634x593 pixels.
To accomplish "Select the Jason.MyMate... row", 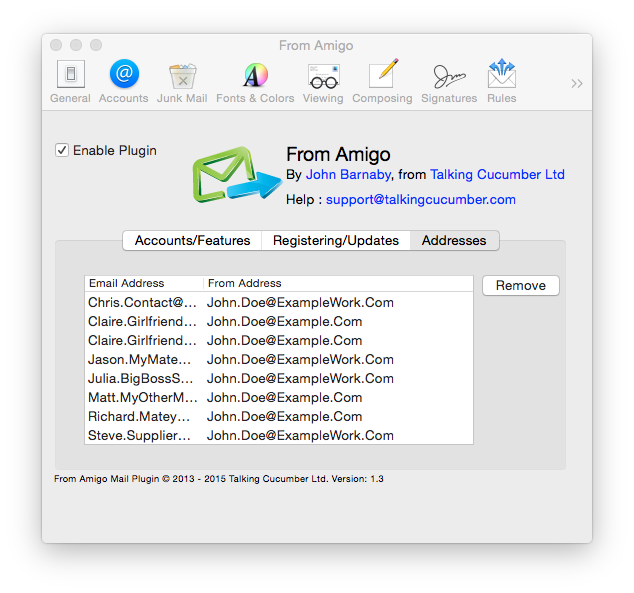I will pyautogui.click(x=279, y=359).
